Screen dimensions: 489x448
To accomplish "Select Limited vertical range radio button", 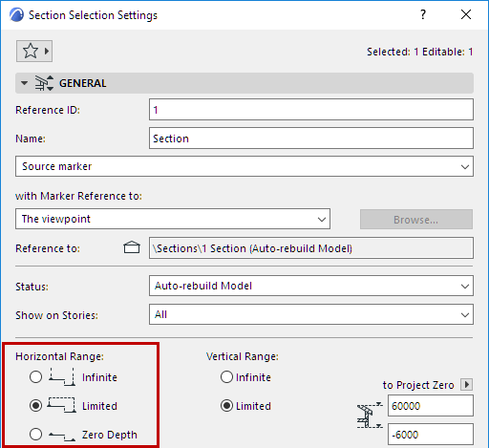I will pos(226,406).
